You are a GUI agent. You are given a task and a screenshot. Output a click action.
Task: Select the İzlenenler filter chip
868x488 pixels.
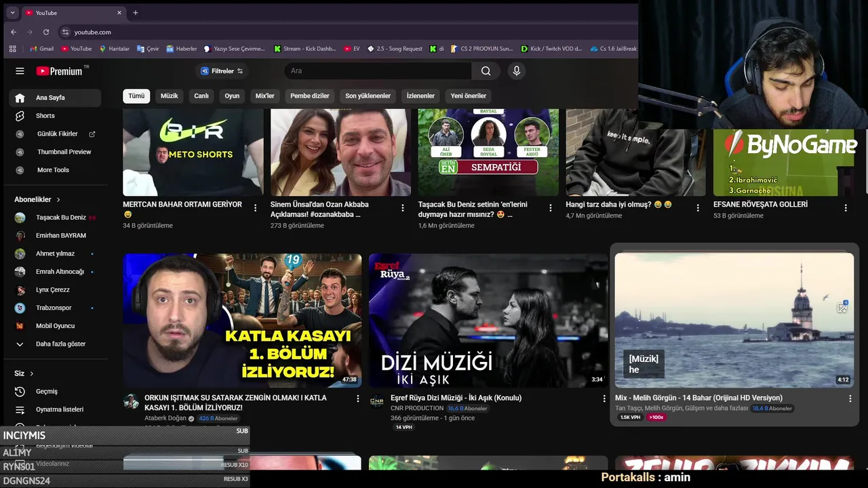[x=420, y=96]
